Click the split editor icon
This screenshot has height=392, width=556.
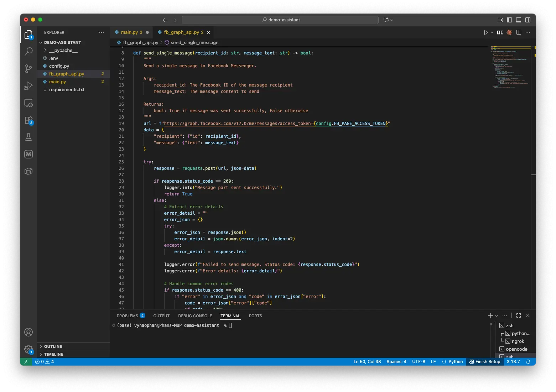pos(518,32)
